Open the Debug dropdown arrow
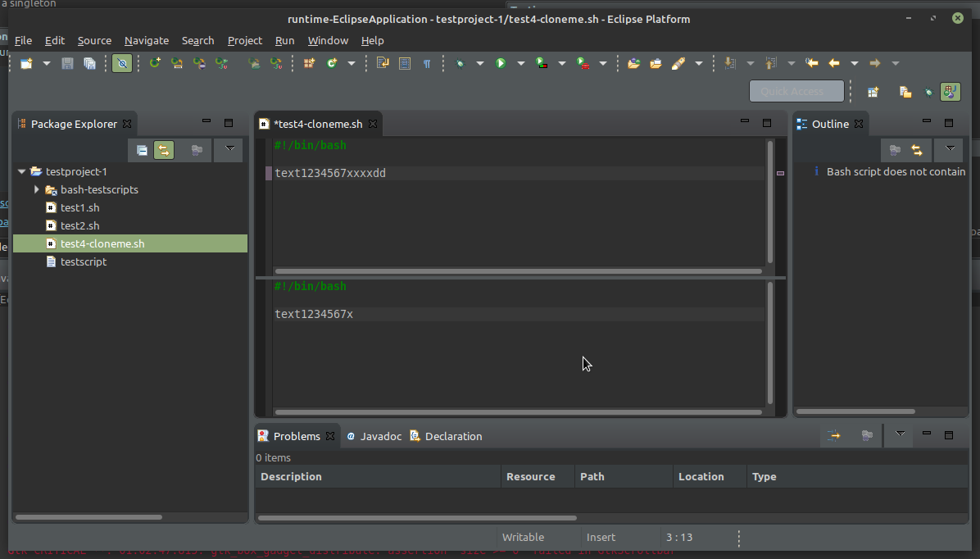 coord(480,63)
